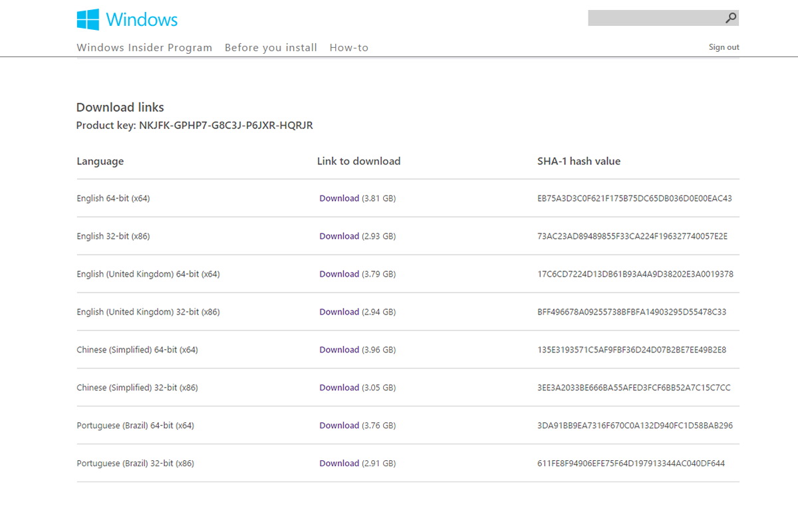Click the product key text
Viewport: 798px width, 532px height.
(x=225, y=125)
